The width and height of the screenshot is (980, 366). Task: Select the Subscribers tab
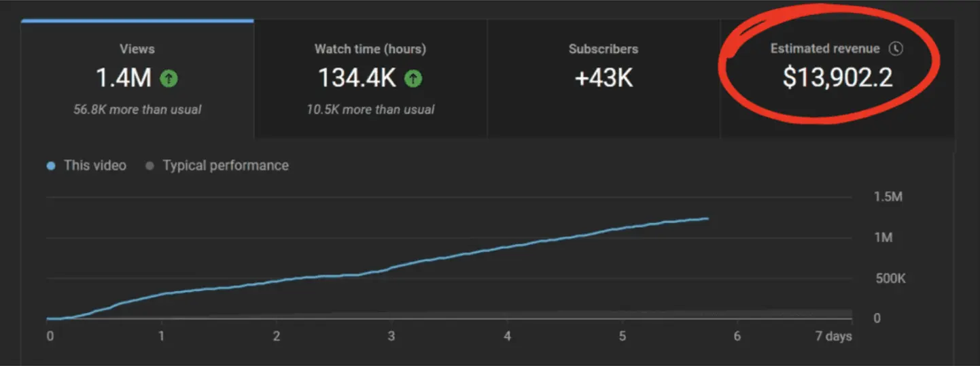[603, 79]
